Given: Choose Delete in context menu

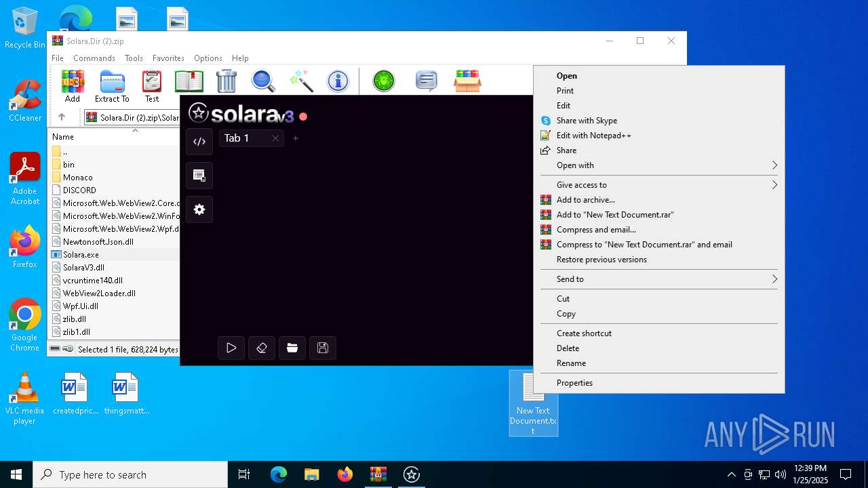Looking at the screenshot, I should (x=659, y=348).
